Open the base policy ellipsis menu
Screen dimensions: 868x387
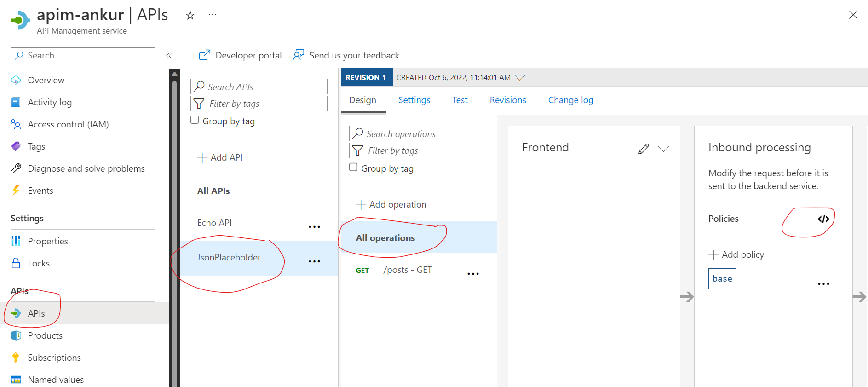click(x=823, y=284)
